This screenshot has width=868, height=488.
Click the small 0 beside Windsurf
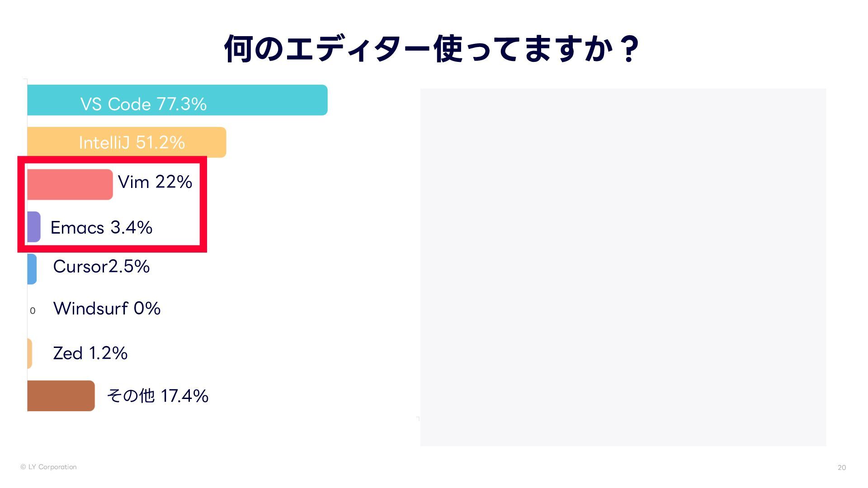click(x=33, y=311)
